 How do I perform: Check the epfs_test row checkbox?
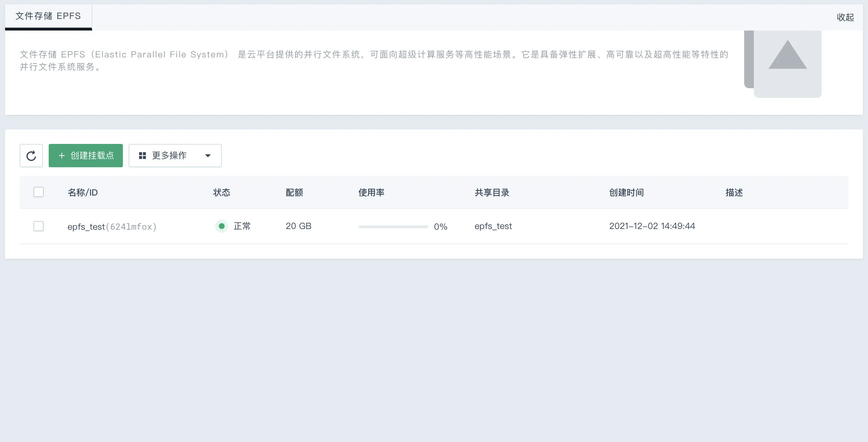tap(39, 226)
